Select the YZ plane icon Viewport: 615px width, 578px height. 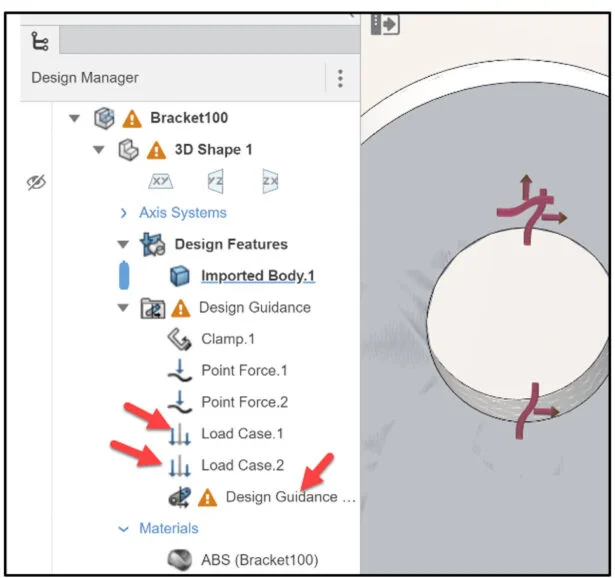(x=215, y=181)
